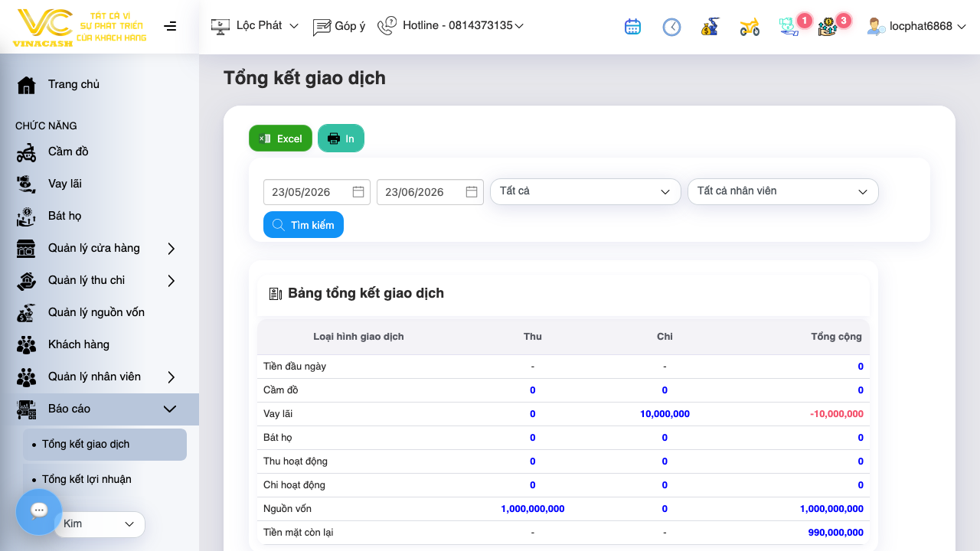Click the VinaCash logo
Screen dimensions: 980x551
click(80, 28)
